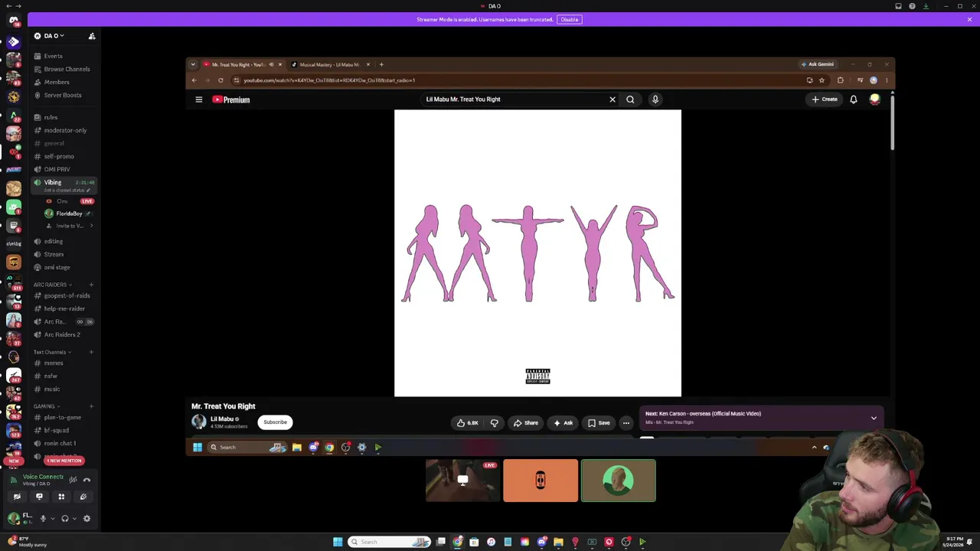Select the live stream thumbnail tile
The height and width of the screenshot is (551, 980).
[463, 481]
